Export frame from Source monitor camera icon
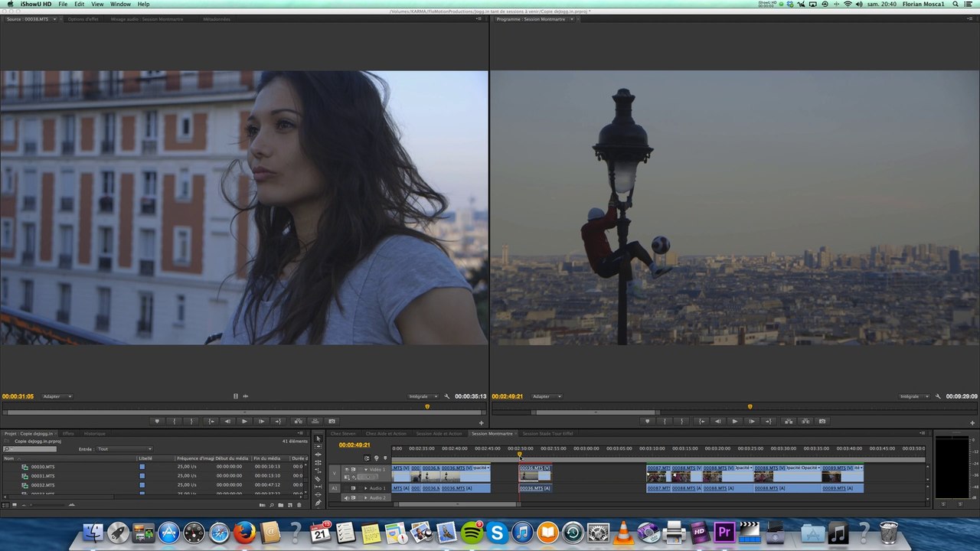The image size is (980, 551). (332, 421)
